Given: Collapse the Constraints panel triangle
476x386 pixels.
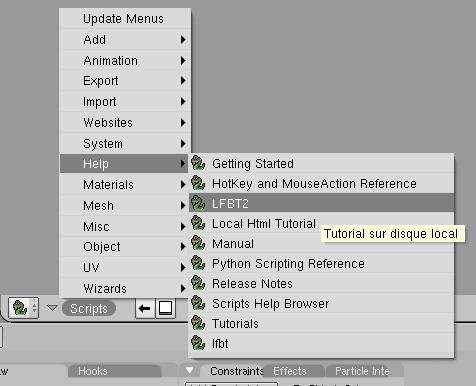Looking at the screenshot, I should [190, 370].
